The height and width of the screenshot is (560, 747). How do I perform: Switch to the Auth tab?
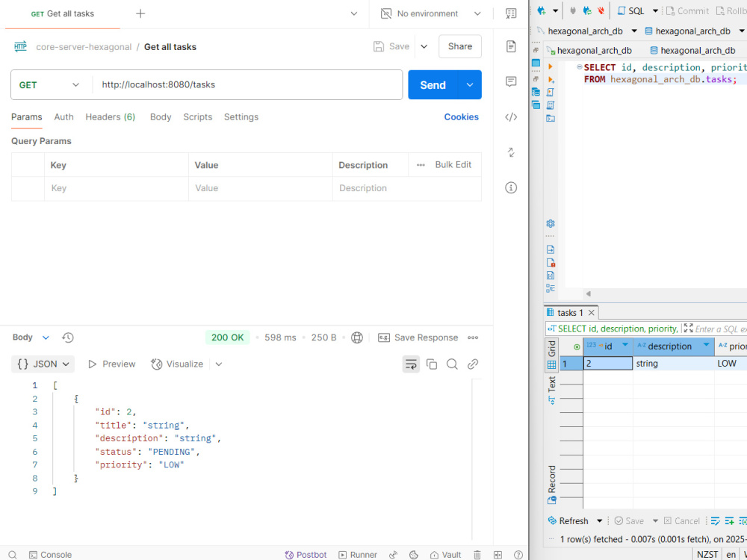pyautogui.click(x=63, y=117)
